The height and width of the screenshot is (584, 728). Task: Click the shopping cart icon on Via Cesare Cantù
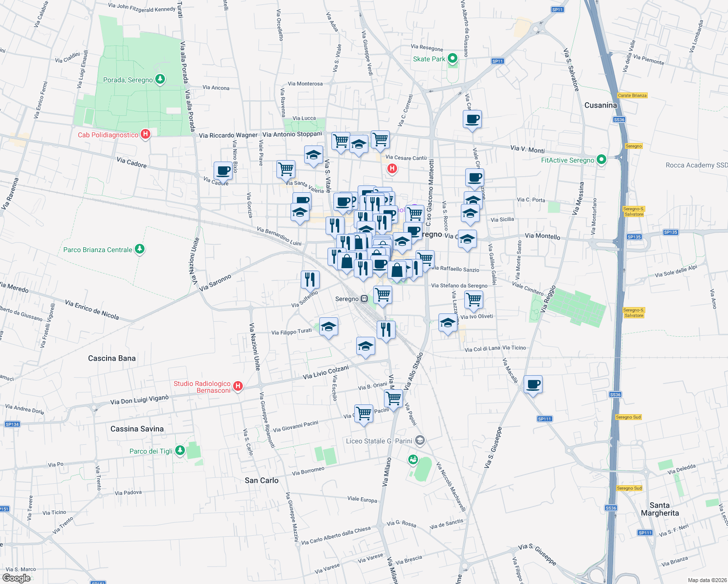click(380, 140)
